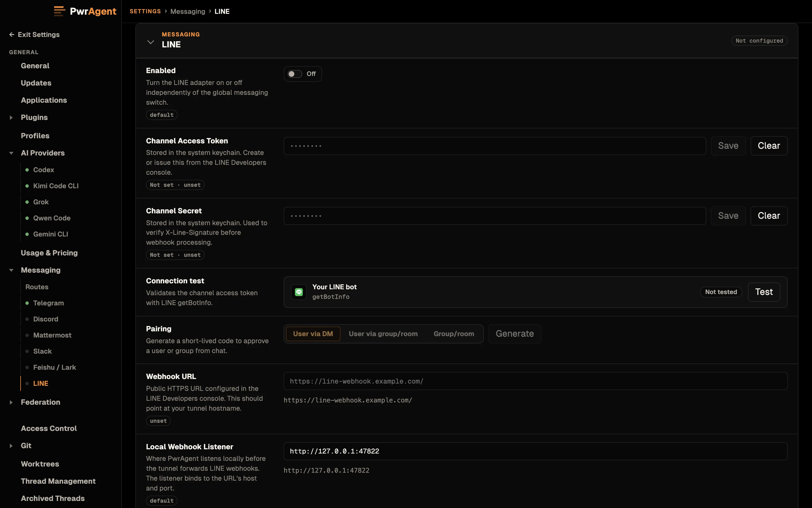Viewport: 812px width, 508px height.
Task: Click Messaging breadcrumb link
Action: coord(187,11)
